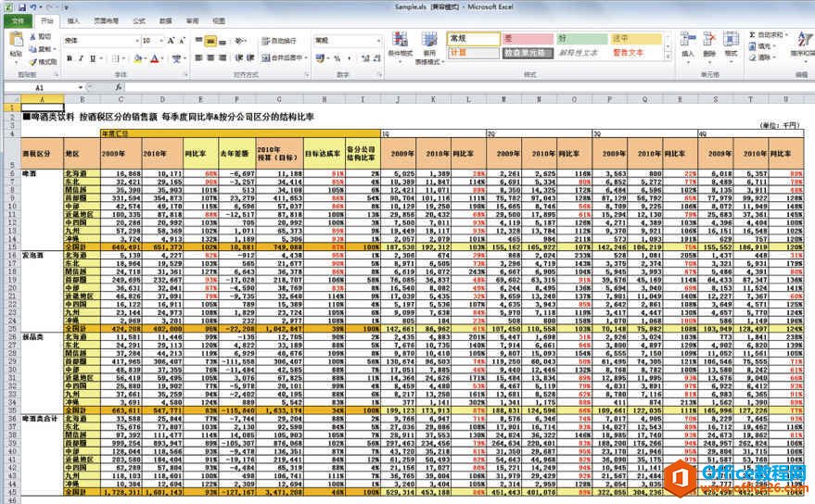The width and height of the screenshot is (815, 504).
Task: Toggle Italic formatting
Action: tap(81, 58)
